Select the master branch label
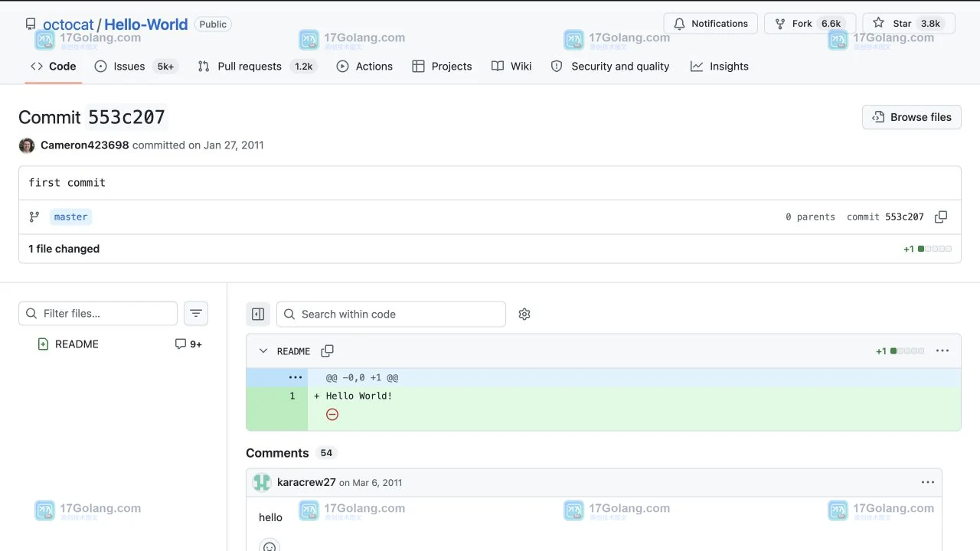The image size is (980, 551). click(70, 217)
